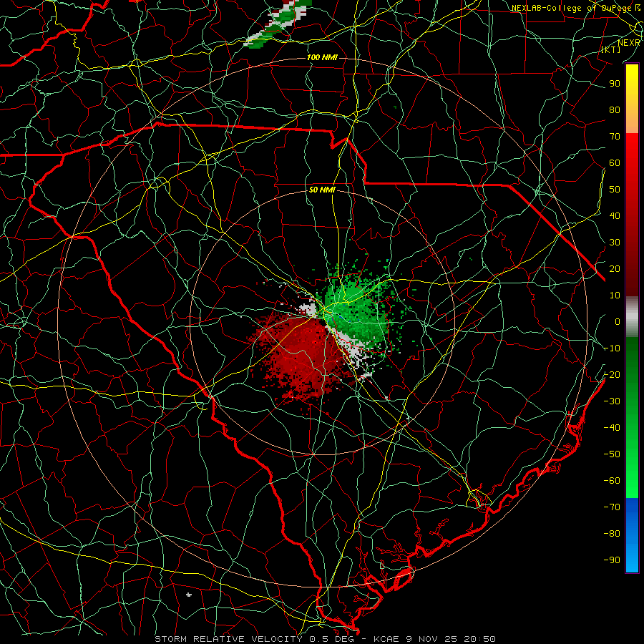Click the '[KT]' units label above the color scale
644x644 pixels.
point(611,50)
